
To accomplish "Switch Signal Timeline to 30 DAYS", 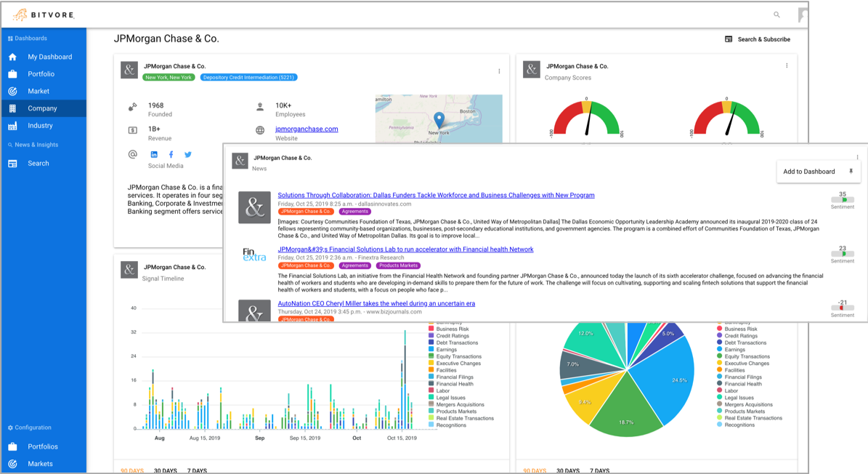I will click(165, 470).
